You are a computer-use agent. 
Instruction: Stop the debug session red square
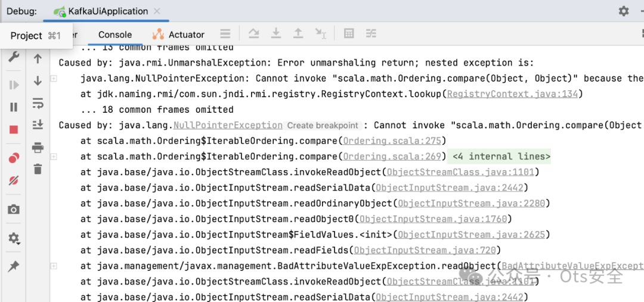tap(14, 130)
